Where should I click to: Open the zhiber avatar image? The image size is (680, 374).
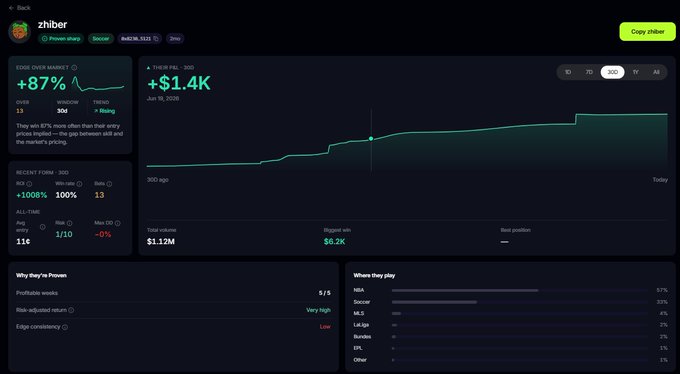20,32
